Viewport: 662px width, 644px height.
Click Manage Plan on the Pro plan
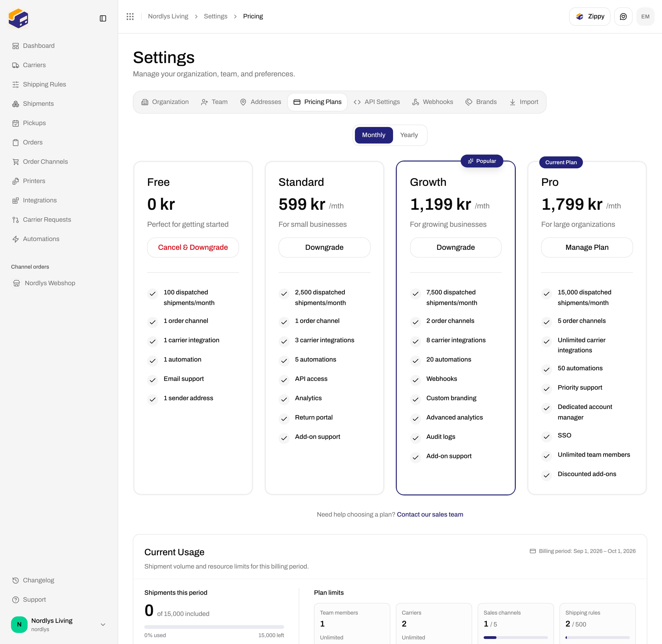pos(587,247)
